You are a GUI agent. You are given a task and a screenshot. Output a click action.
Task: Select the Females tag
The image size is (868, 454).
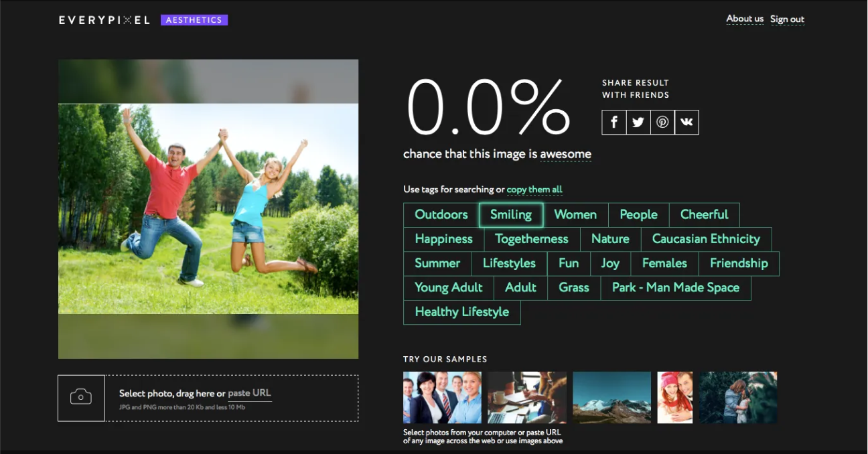point(664,263)
